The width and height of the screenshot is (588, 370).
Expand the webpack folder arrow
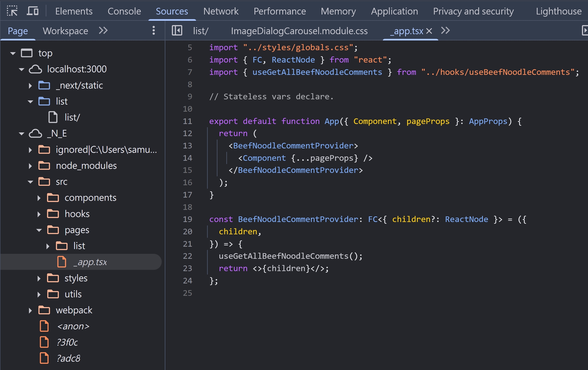tap(30, 310)
